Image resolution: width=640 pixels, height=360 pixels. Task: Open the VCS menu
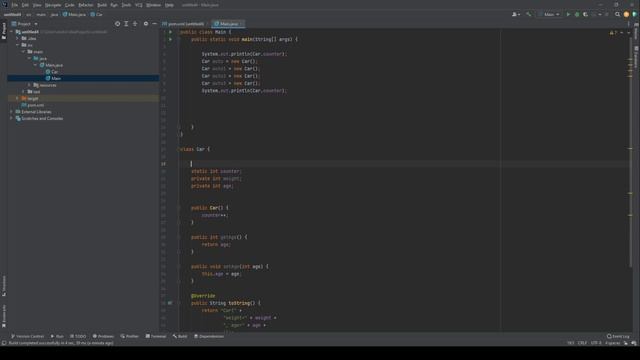(139, 5)
